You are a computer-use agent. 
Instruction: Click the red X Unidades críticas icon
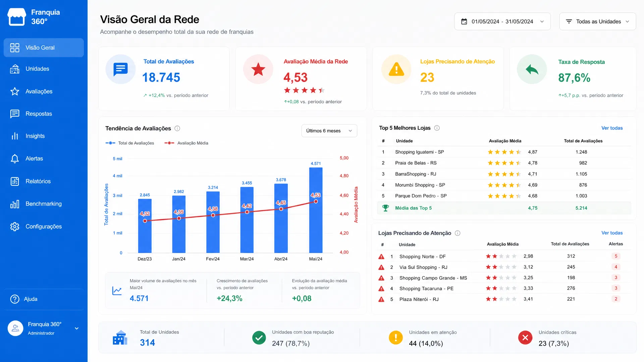click(x=525, y=338)
